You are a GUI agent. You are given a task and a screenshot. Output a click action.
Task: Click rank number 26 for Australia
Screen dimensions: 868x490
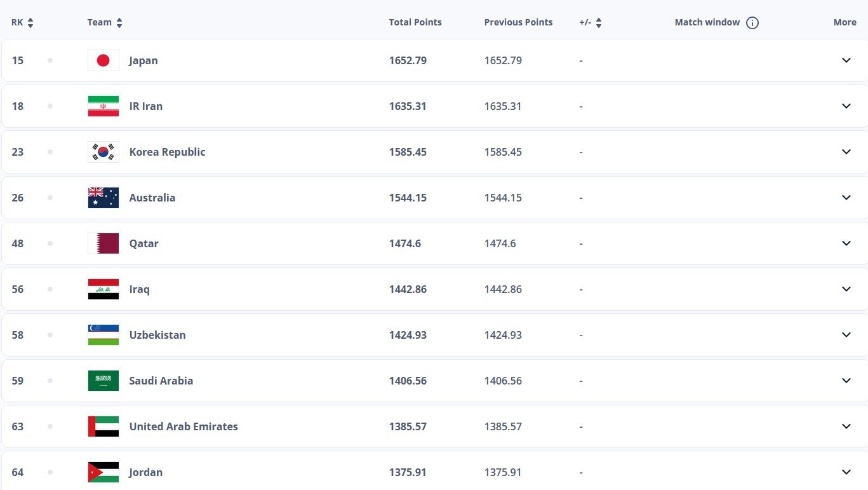18,198
